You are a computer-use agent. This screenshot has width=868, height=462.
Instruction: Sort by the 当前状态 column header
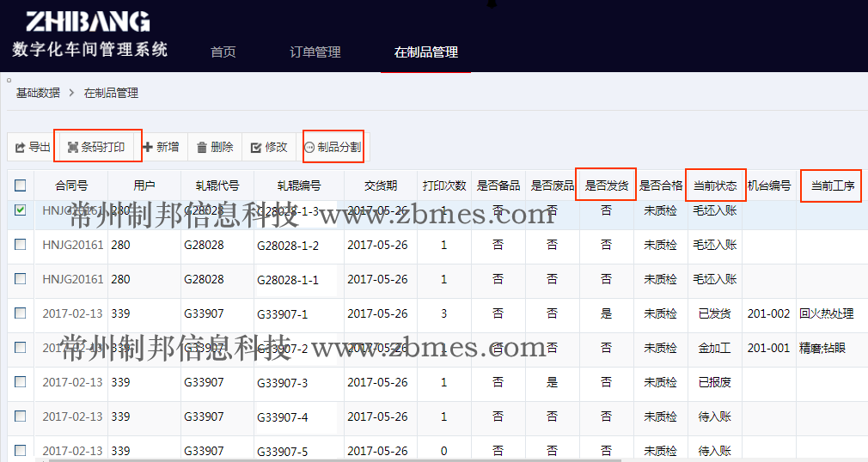[x=715, y=185]
